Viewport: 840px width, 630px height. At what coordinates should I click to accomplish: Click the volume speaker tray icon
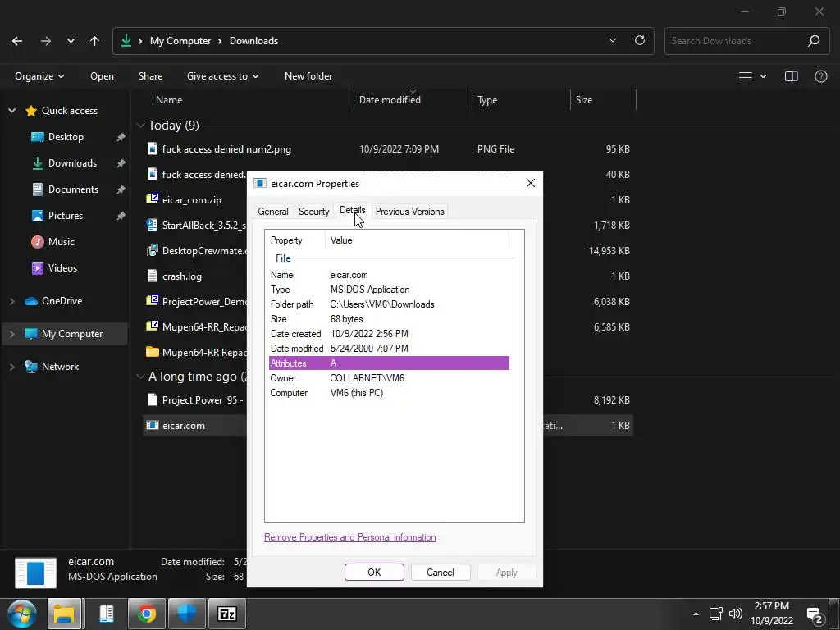(x=737, y=614)
